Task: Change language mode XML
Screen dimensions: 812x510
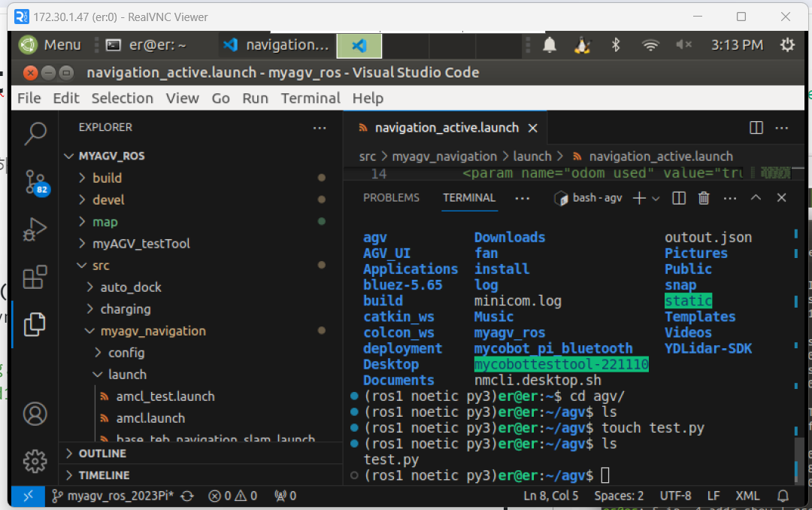Action: click(x=747, y=496)
